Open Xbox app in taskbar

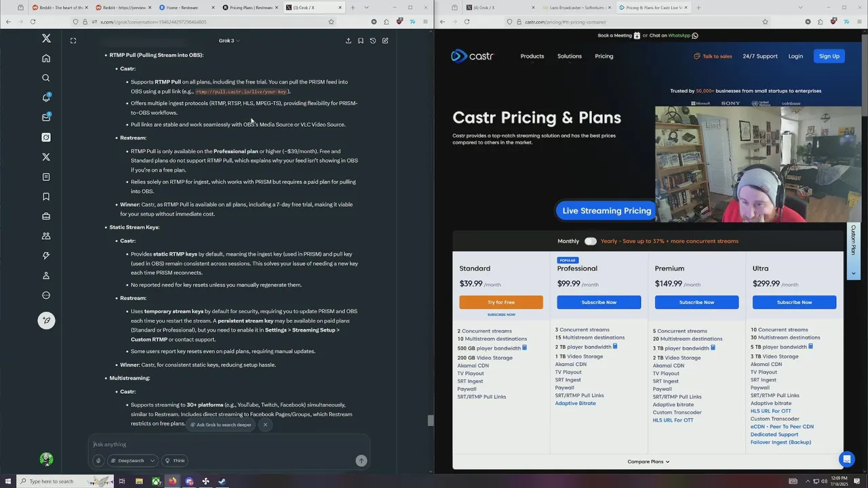[156, 481]
